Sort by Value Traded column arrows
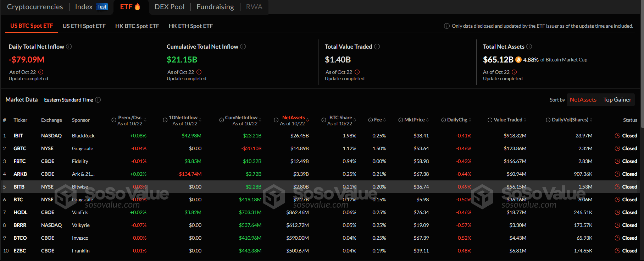Screen dimensions: 644x261 coord(525,120)
